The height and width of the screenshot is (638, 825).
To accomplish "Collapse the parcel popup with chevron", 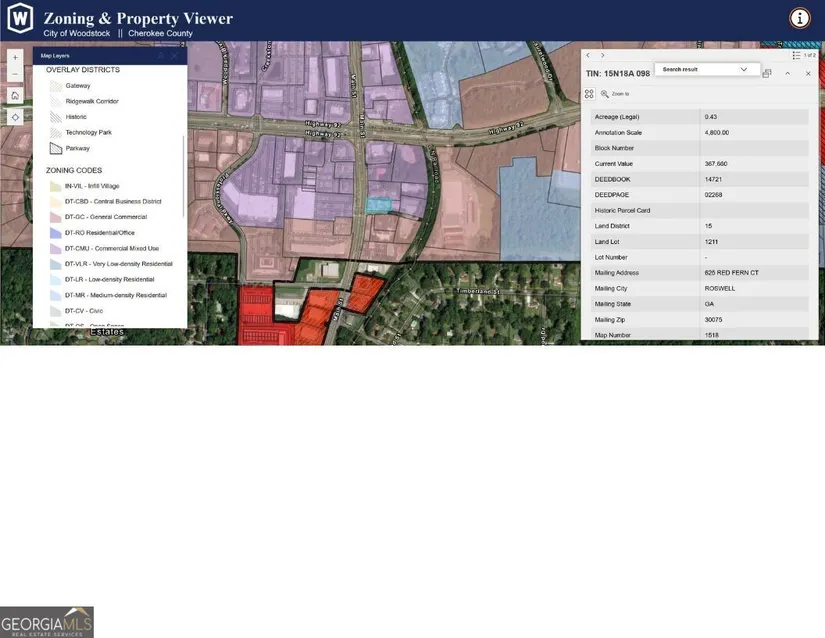I will tap(787, 73).
